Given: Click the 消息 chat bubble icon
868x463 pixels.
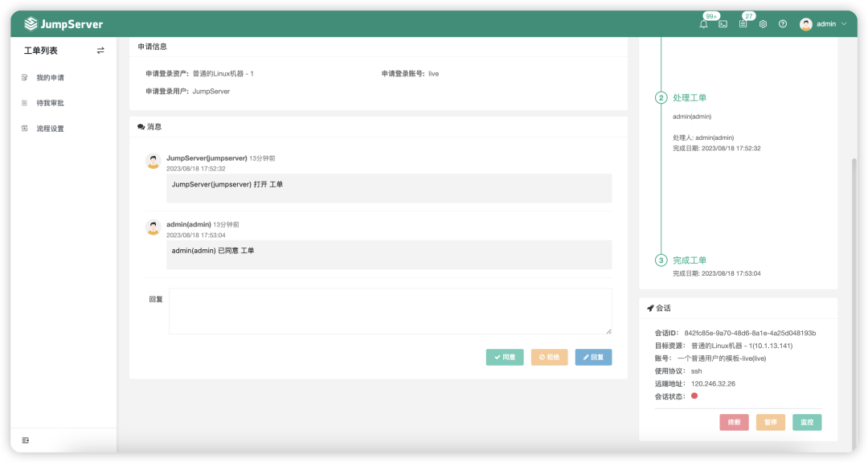Looking at the screenshot, I should (x=141, y=127).
